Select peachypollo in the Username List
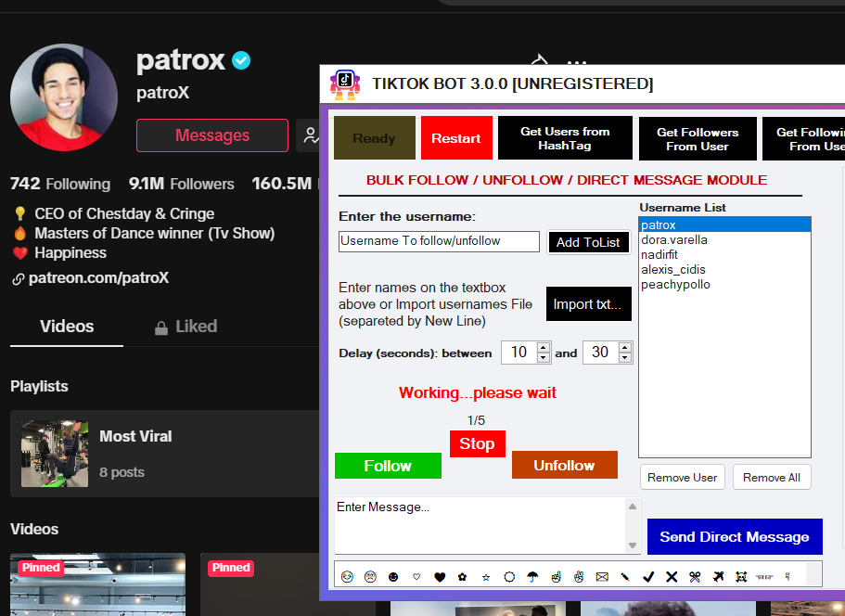Viewport: 845px width, 616px height. (724, 285)
